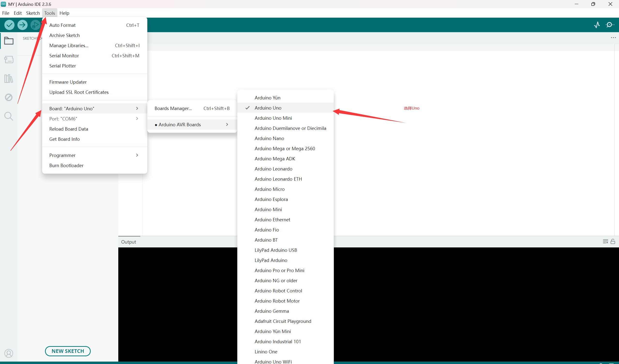Click the Upload arrow button
Screen dimensions: 619x364
coord(22,25)
